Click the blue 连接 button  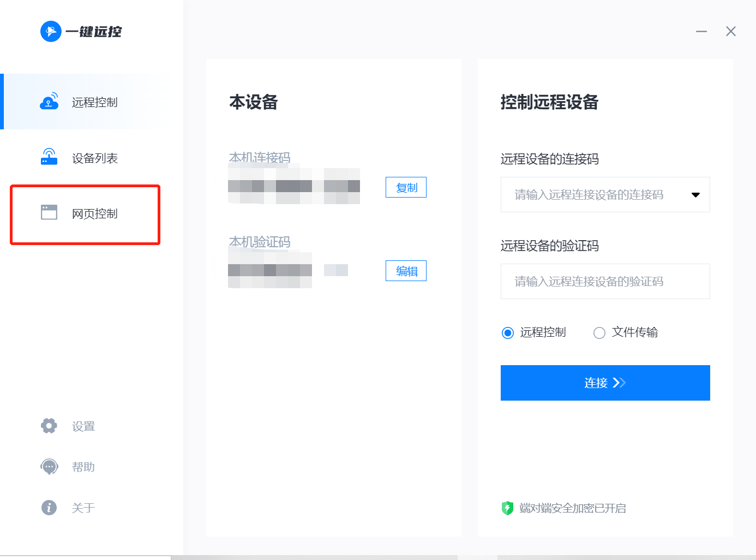point(605,383)
